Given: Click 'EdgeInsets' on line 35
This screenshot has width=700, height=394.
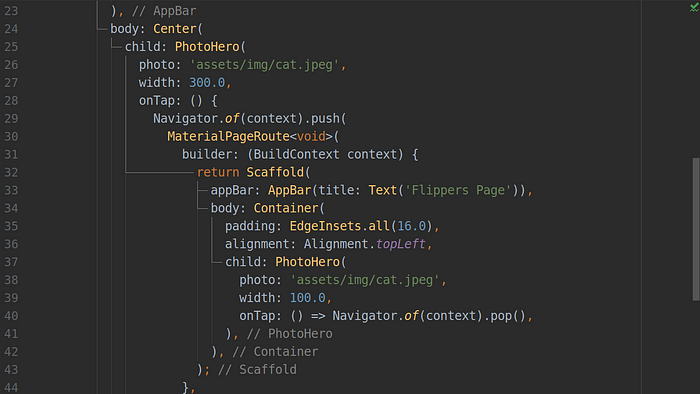Looking at the screenshot, I should (325, 226).
